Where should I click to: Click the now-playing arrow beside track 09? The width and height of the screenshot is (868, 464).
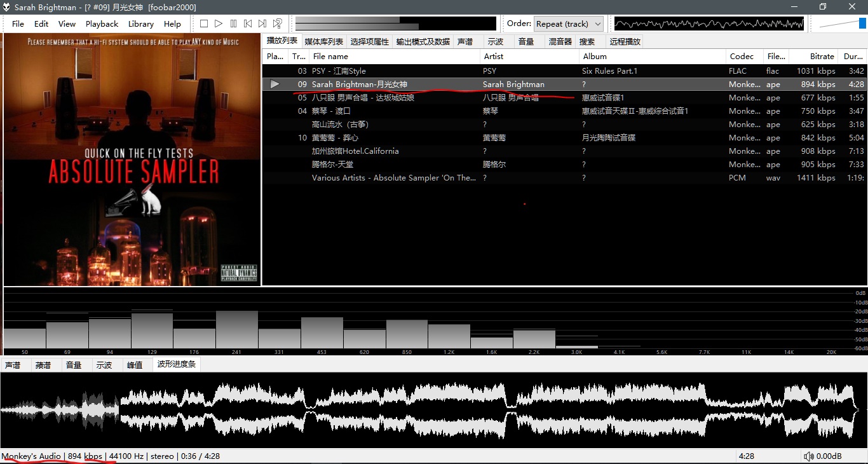(x=275, y=85)
